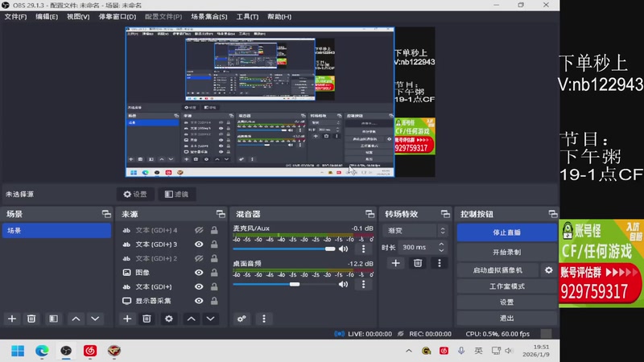Open 文件(F) menu

(x=15, y=17)
